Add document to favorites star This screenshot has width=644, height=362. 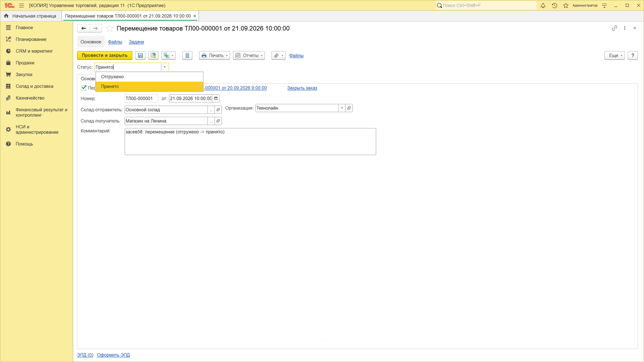tap(109, 28)
